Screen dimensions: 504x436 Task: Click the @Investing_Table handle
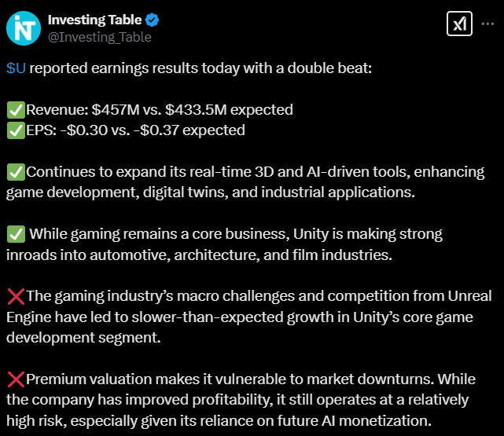pyautogui.click(x=100, y=37)
